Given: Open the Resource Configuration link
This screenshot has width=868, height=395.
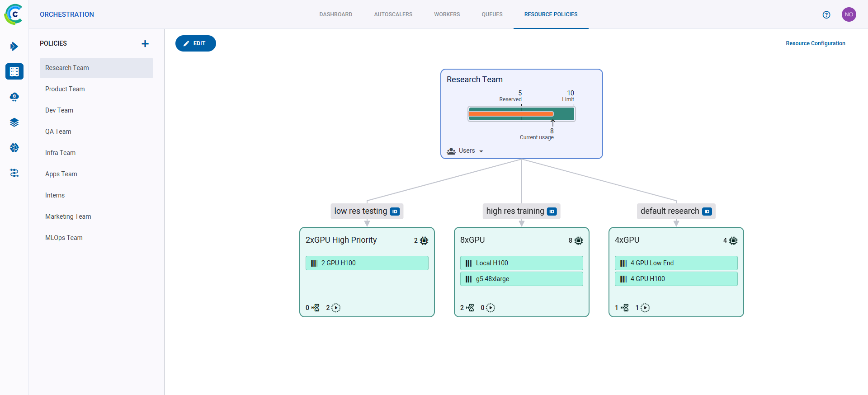Looking at the screenshot, I should coord(815,43).
